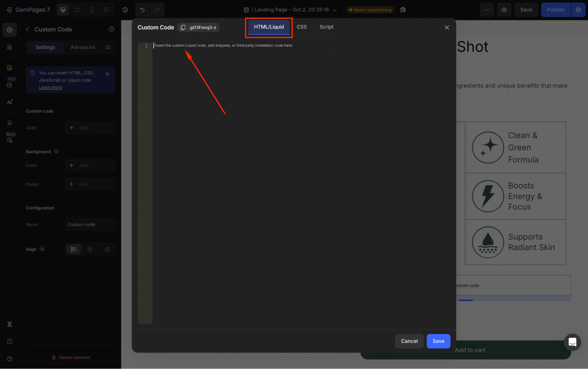The width and height of the screenshot is (588, 369).
Task: Click the copy class name icon
Action: click(x=183, y=27)
